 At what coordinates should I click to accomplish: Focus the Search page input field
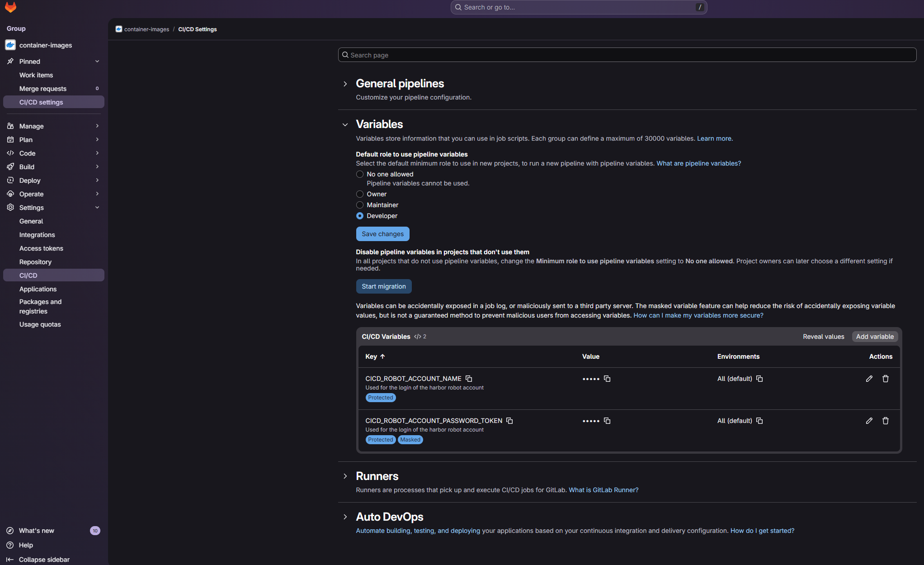pyautogui.click(x=627, y=55)
